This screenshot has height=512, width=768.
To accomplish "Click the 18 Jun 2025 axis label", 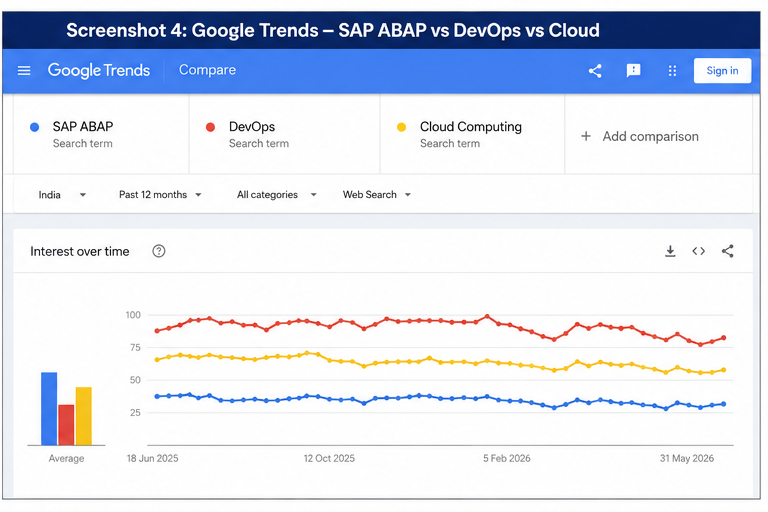I will tap(152, 458).
